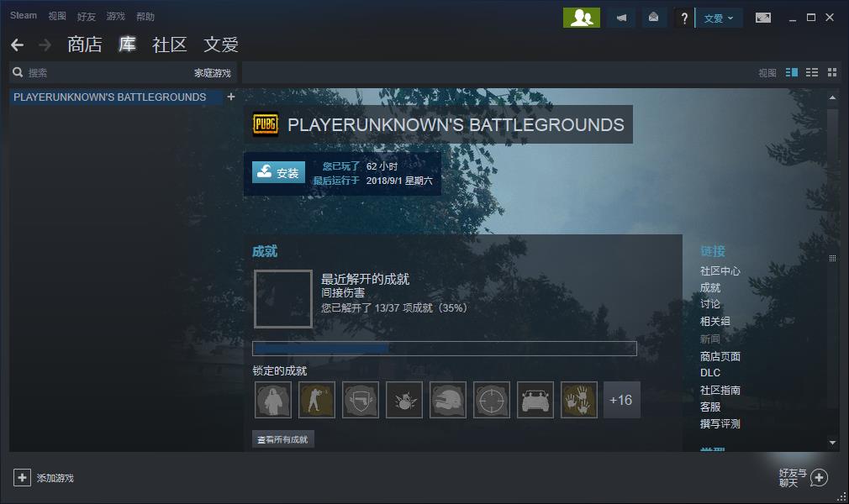Open the announcements megaphone icon
The image size is (849, 504).
click(x=621, y=18)
